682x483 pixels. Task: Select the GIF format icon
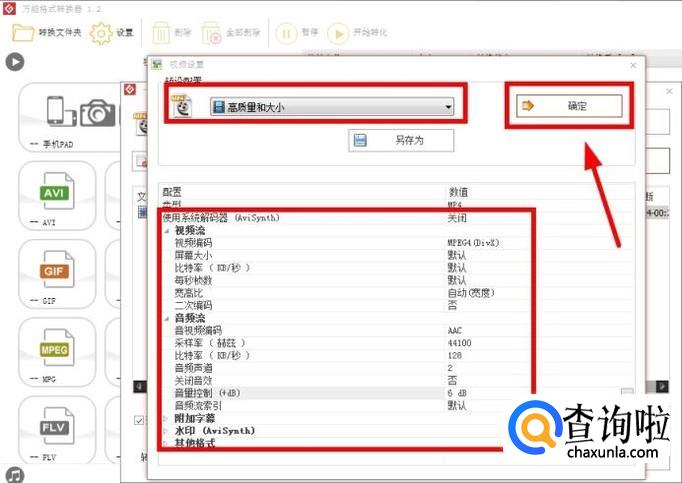click(58, 270)
